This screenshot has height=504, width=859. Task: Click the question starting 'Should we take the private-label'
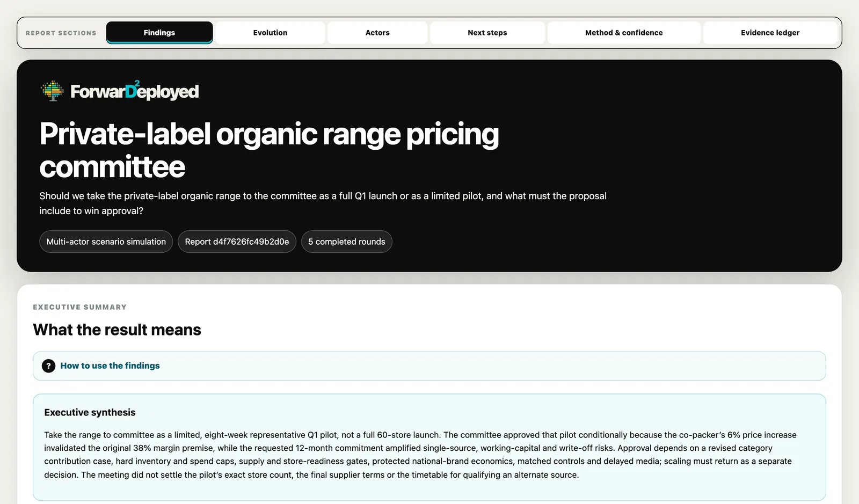(323, 203)
